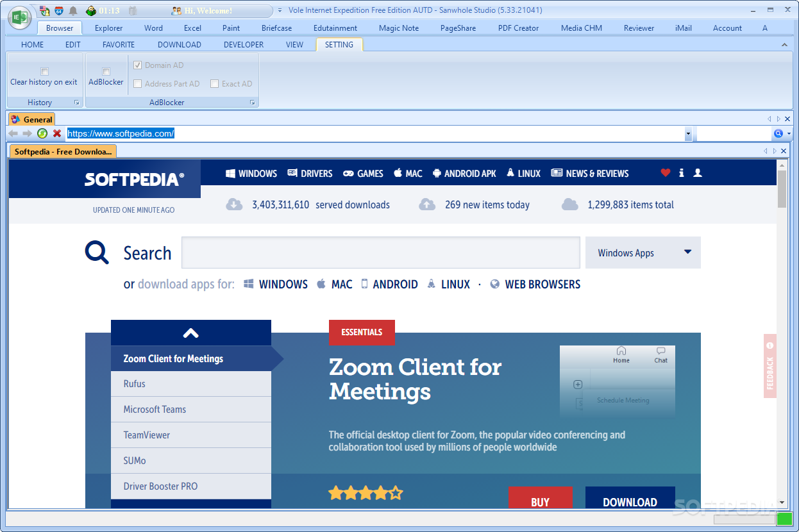Click the up chevron above app list
Image resolution: width=799 pixels, height=532 pixels.
click(x=191, y=333)
